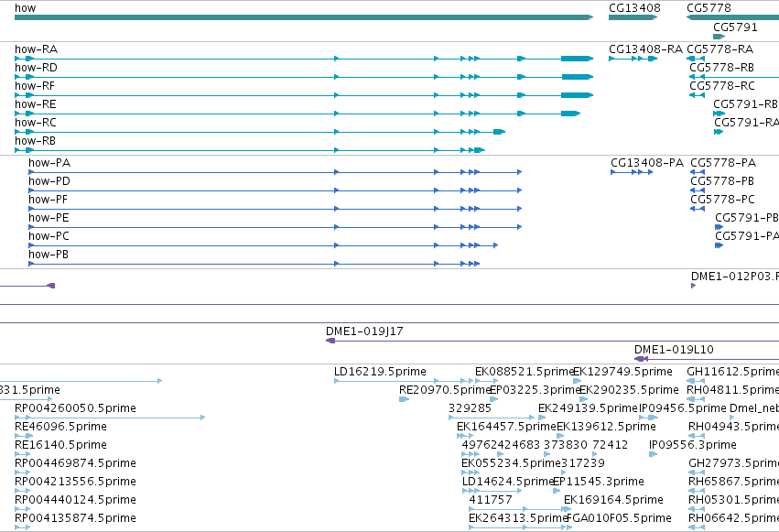Click the purple left-arrow clone end marker

pos(50,286)
